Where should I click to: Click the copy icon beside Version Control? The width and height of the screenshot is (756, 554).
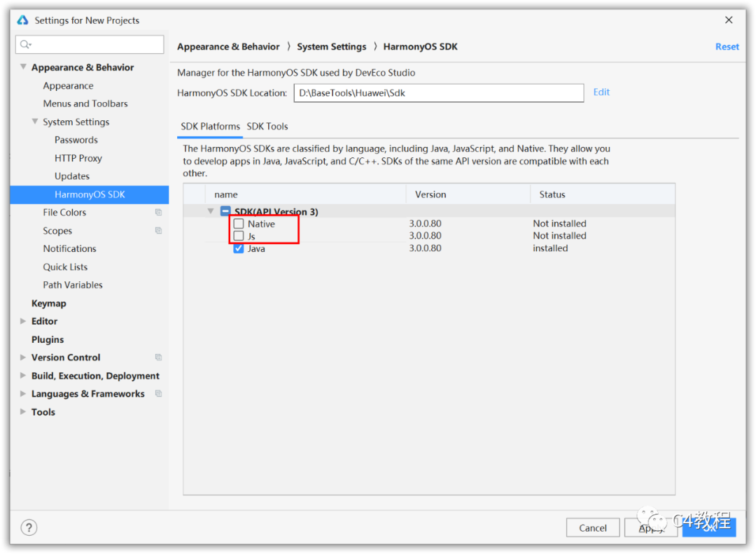pyautogui.click(x=158, y=357)
